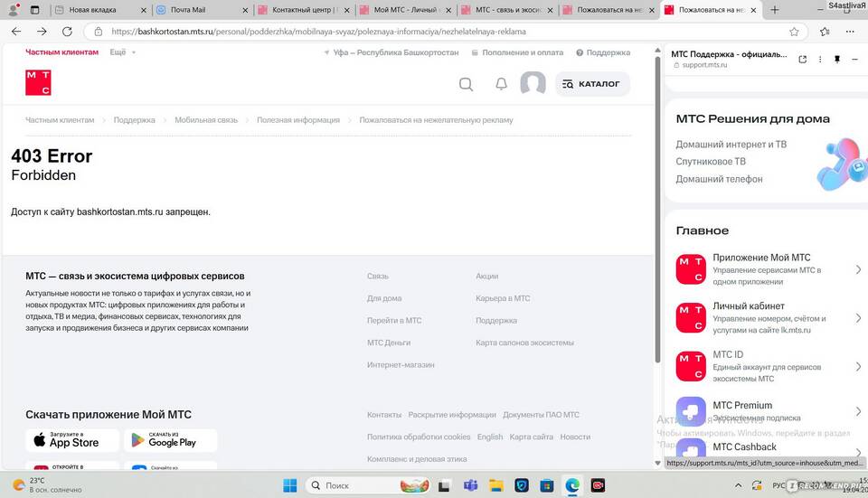This screenshot has height=498, width=868.
Task: Launch Microsoft Teams from taskbar
Action: click(x=470, y=485)
